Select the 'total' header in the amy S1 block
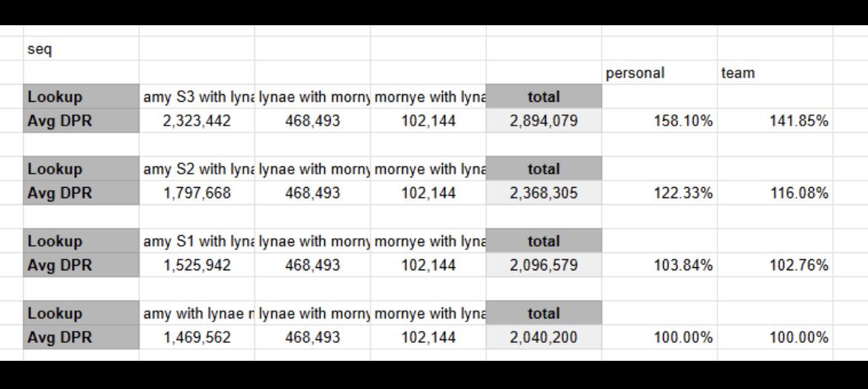 coord(544,241)
